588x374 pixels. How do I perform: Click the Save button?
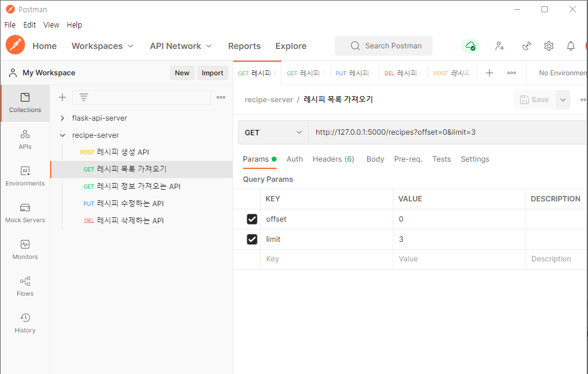[x=534, y=100]
